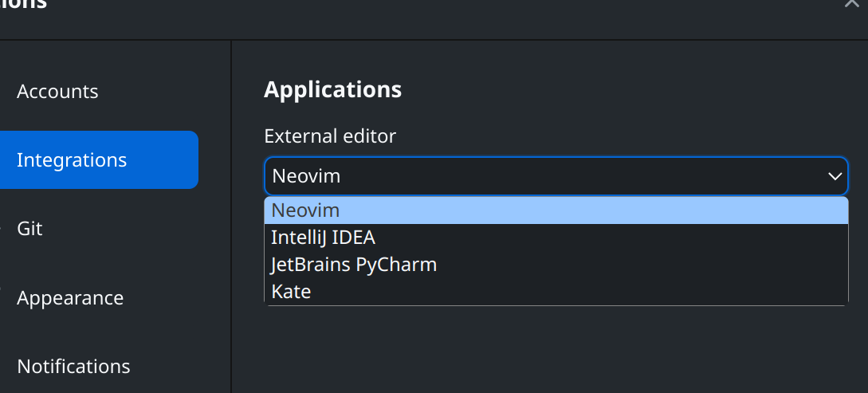Image resolution: width=868 pixels, height=393 pixels.
Task: Collapse the External editor dropdown via chevron arrow
Action: click(x=835, y=176)
